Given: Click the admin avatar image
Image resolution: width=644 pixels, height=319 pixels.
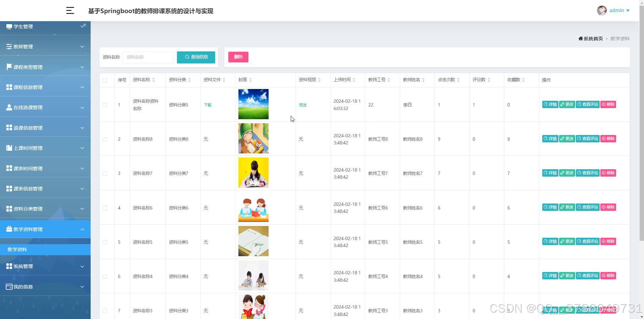Looking at the screenshot, I should [x=601, y=10].
